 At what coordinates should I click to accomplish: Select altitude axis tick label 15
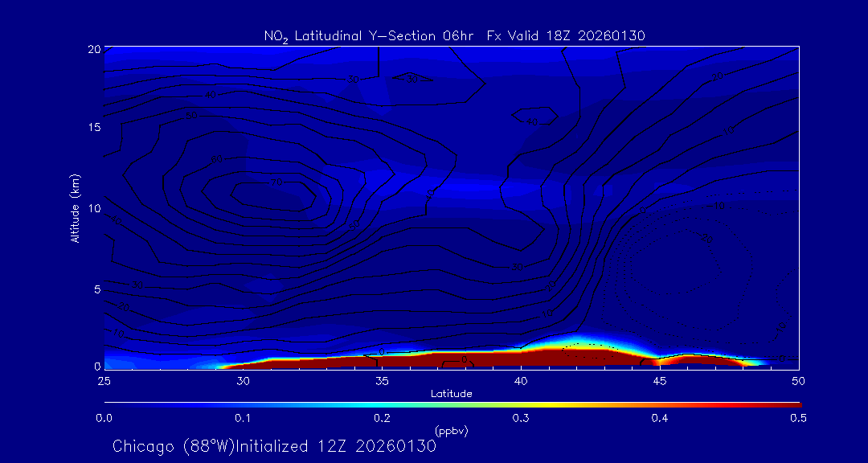[94, 127]
